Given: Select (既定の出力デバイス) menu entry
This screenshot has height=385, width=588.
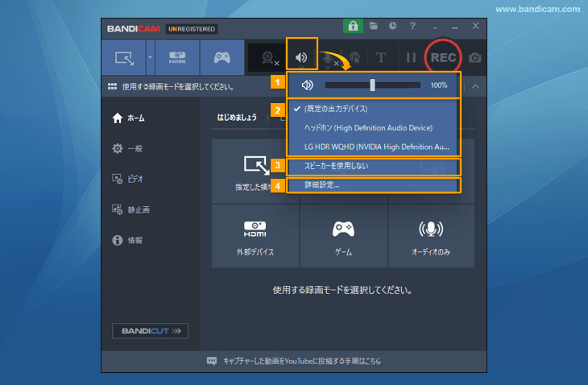Looking at the screenshot, I should click(374, 109).
